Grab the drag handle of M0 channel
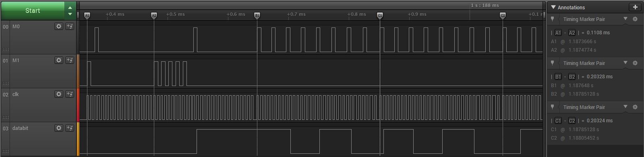This screenshot has height=157, width=644. tap(5, 50)
